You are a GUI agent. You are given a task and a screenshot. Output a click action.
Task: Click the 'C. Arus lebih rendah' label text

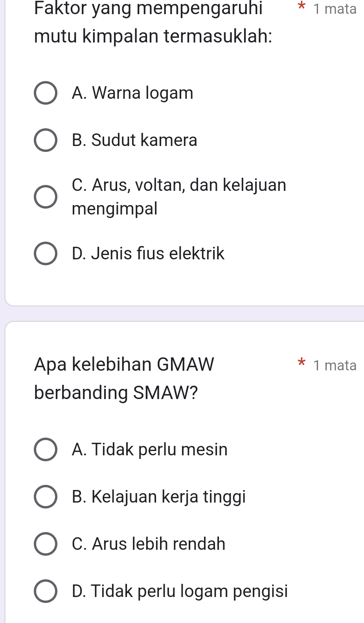tap(149, 544)
